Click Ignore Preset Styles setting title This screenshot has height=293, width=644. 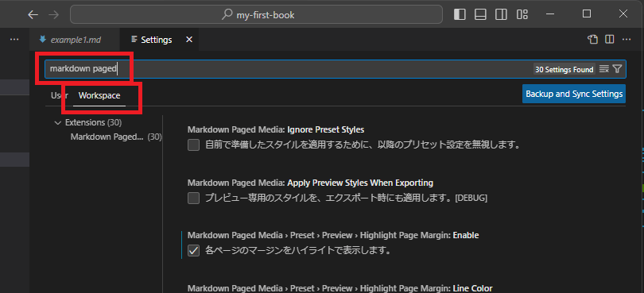pos(276,129)
